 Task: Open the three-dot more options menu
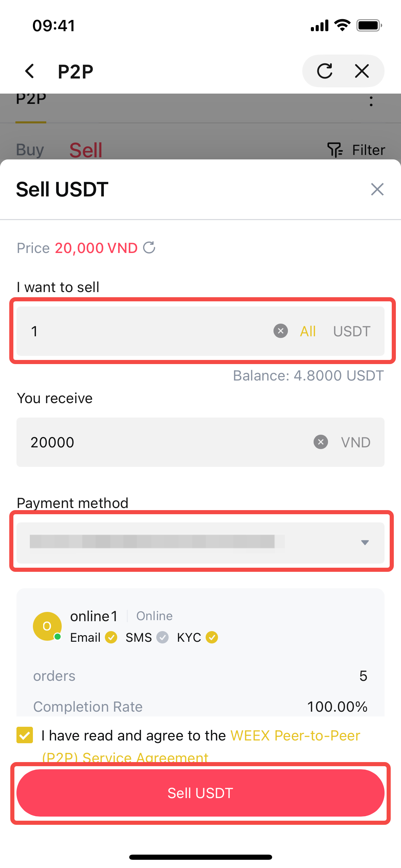click(371, 101)
